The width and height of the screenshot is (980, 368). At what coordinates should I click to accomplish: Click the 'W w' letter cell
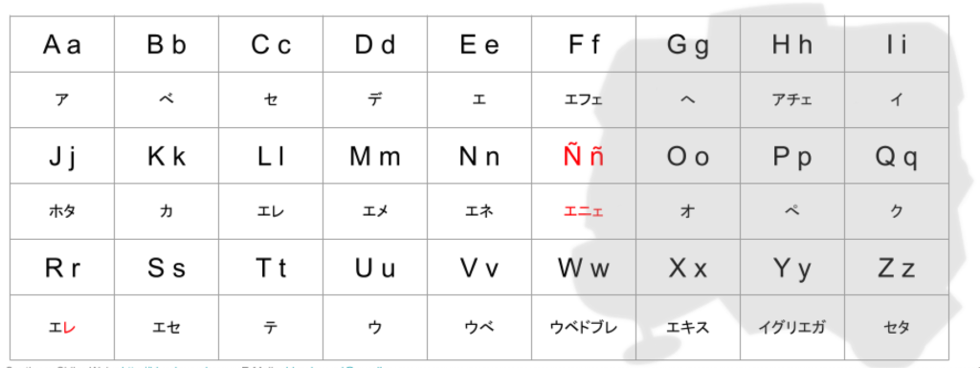tap(584, 268)
